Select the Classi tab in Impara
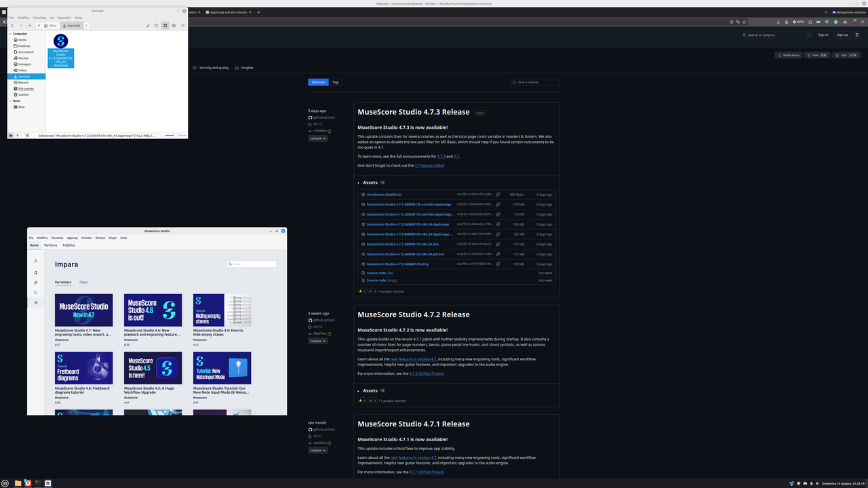This screenshot has height=488, width=868. click(83, 282)
